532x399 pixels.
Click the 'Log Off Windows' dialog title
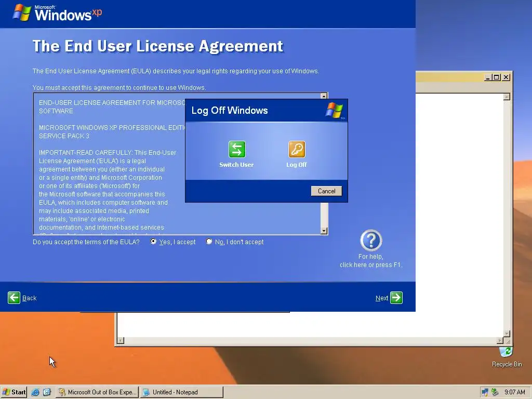(230, 111)
